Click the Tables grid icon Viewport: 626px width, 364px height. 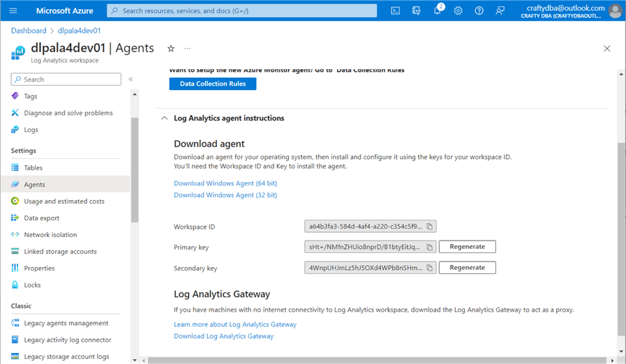15,167
